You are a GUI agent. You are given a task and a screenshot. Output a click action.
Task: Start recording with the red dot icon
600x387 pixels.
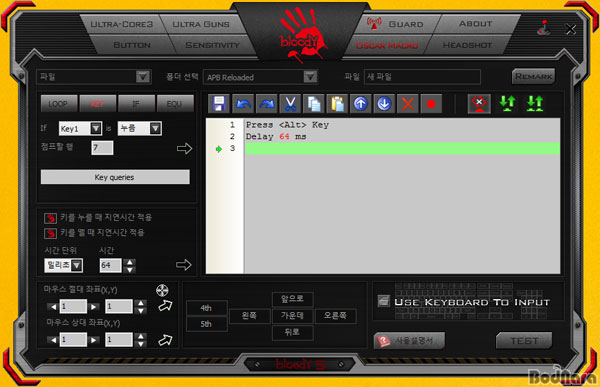(431, 104)
